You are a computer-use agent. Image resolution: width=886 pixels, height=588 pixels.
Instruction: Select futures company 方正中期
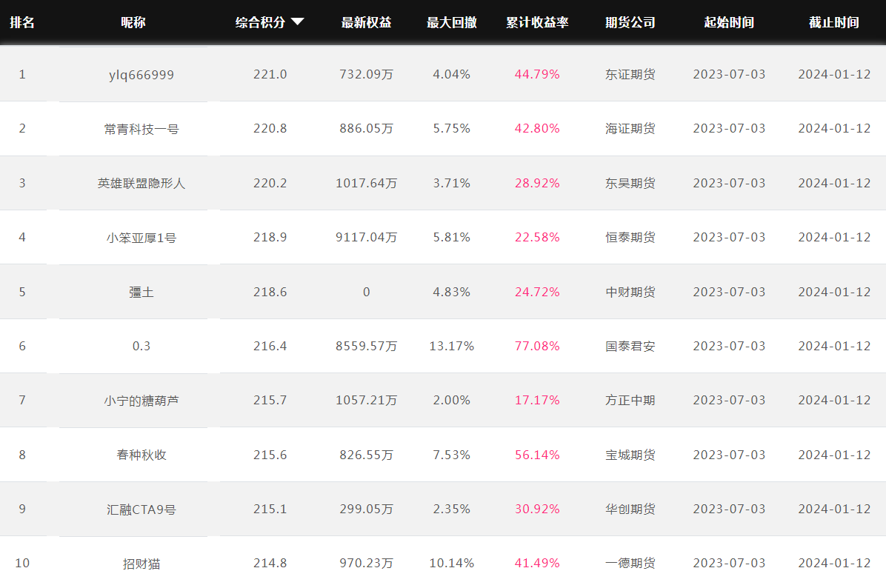tap(630, 401)
